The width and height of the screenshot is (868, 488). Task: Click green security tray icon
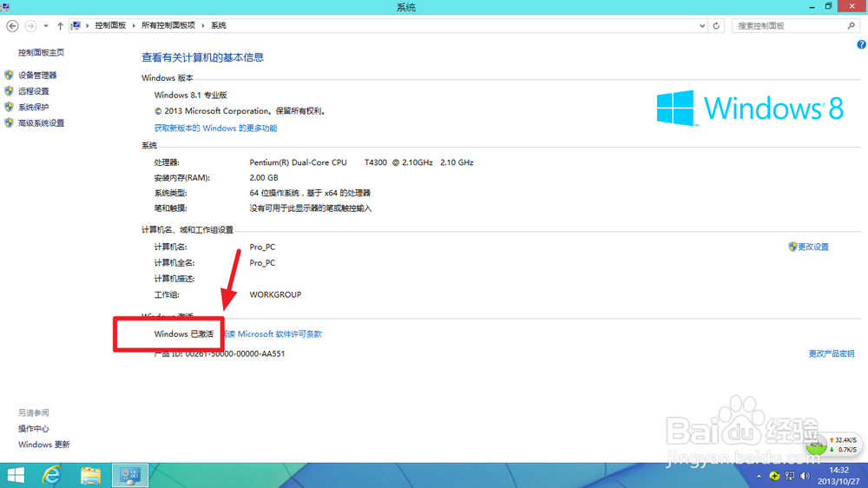(x=774, y=476)
